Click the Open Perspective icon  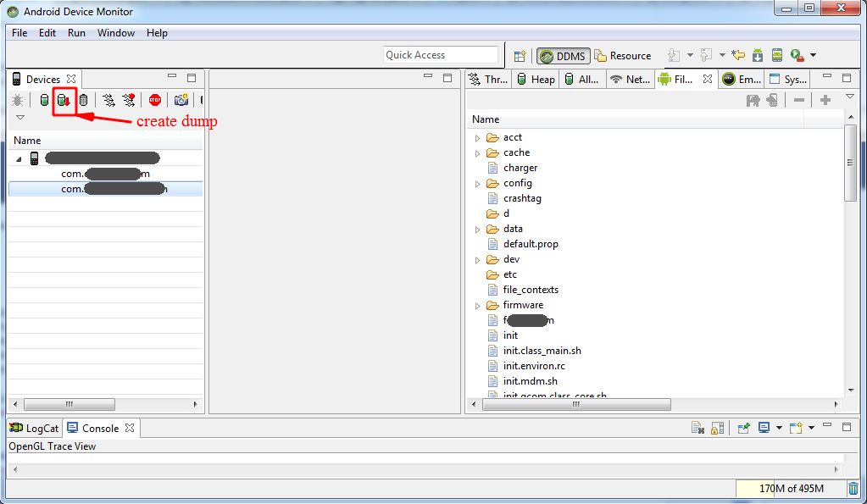520,56
